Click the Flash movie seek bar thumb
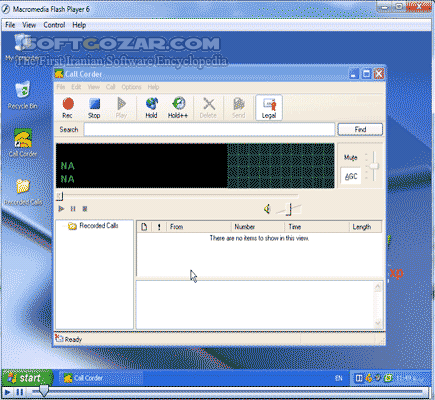The height and width of the screenshot is (400, 435). [x=43, y=391]
